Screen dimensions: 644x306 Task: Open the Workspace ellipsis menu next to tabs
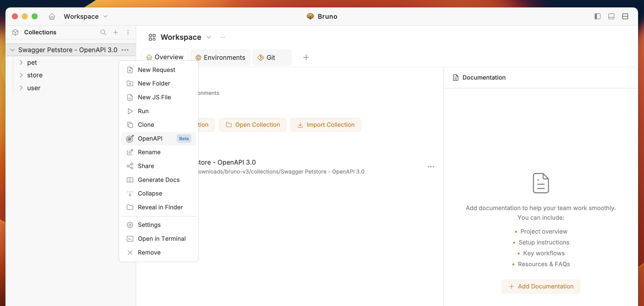coord(222,37)
